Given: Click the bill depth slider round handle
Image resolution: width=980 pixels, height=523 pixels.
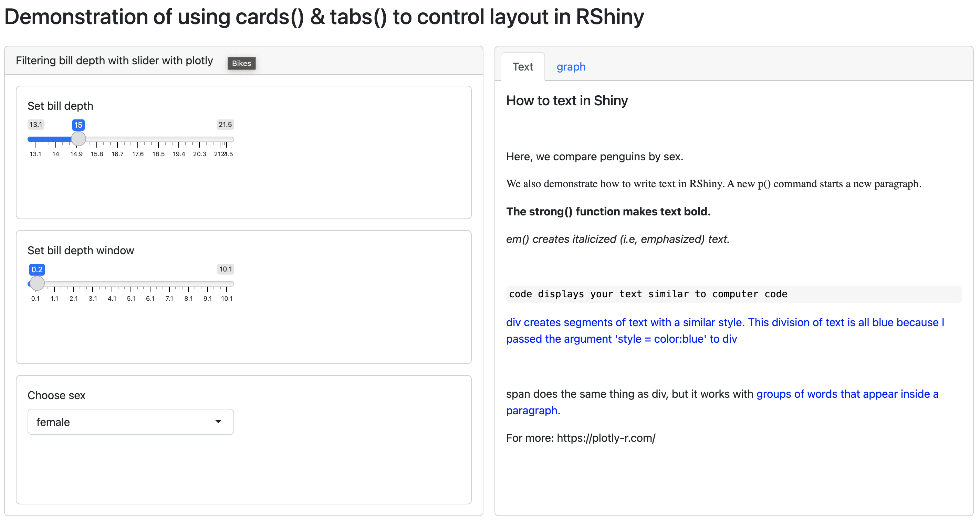Looking at the screenshot, I should [x=79, y=139].
